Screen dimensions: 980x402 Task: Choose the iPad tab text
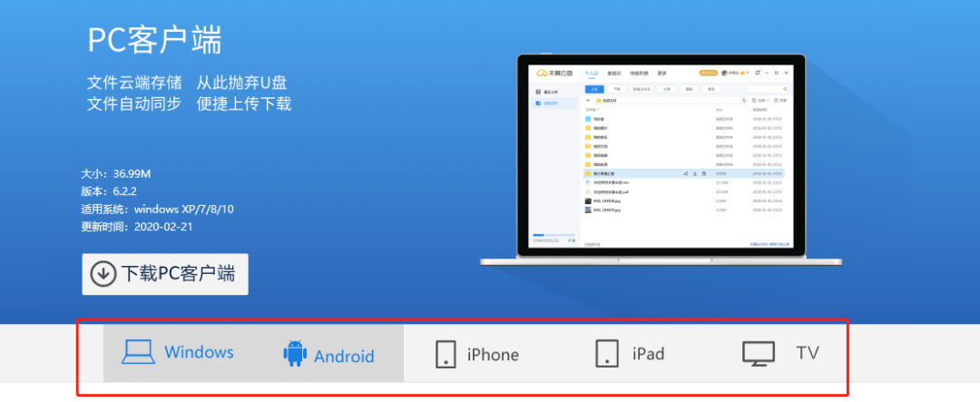(648, 354)
